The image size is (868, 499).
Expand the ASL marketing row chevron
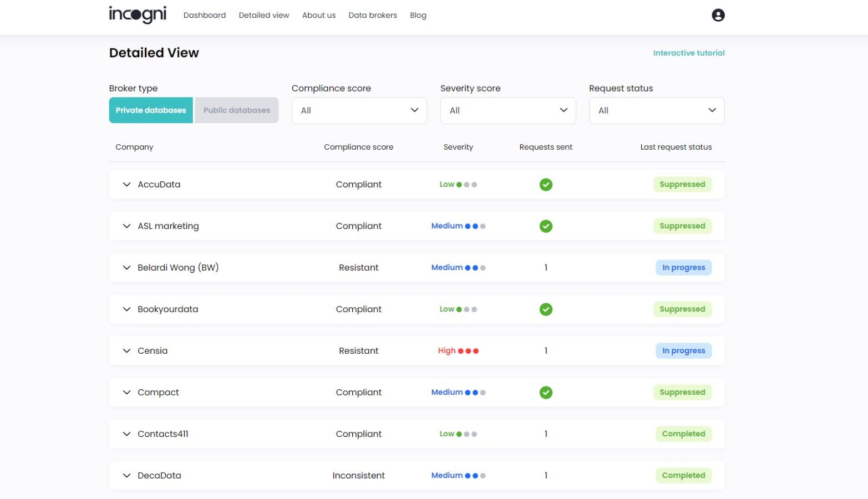coord(126,226)
